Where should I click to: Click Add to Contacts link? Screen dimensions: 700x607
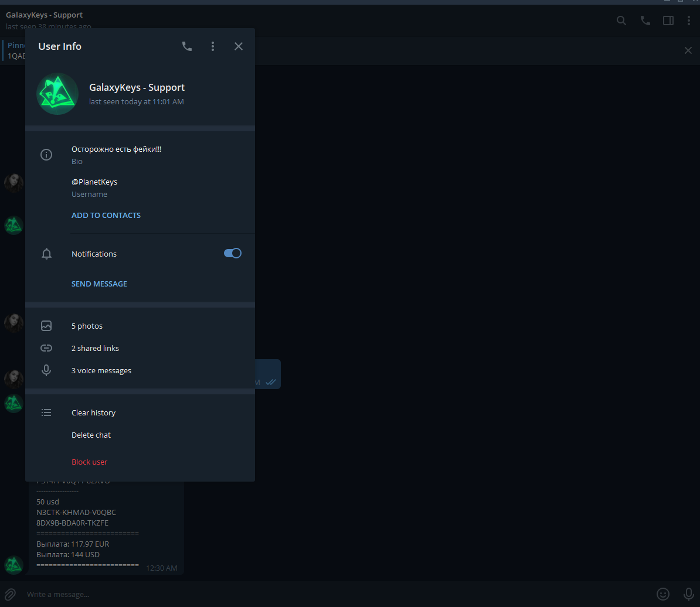[106, 216]
